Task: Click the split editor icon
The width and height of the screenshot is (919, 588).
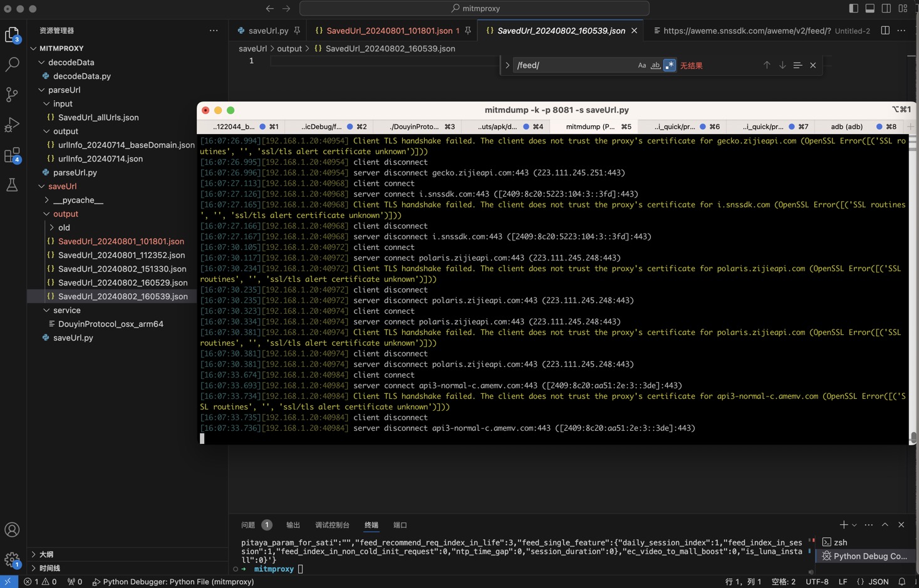Action: 885,30
